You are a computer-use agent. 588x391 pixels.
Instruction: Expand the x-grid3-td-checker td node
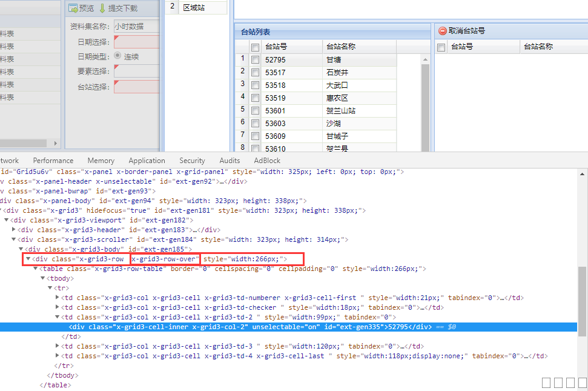[58, 307]
